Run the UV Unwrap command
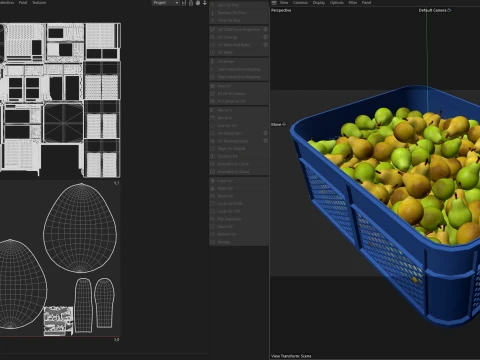Image resolution: width=480 pixels, height=360 pixels. click(x=236, y=37)
